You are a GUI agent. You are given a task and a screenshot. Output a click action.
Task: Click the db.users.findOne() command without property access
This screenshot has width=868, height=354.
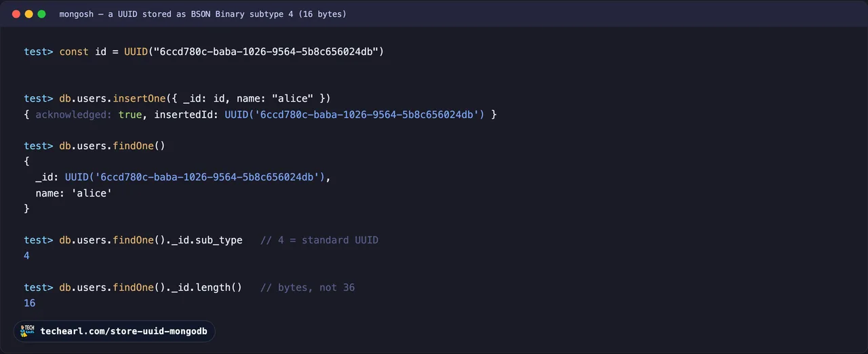pyautogui.click(x=94, y=146)
